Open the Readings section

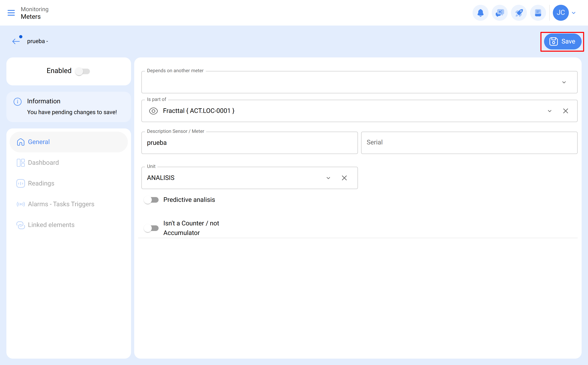(41, 183)
